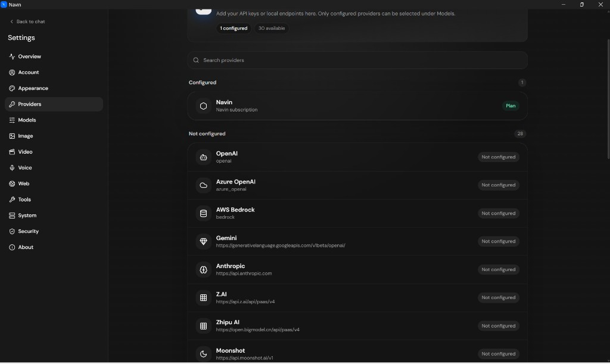Click the Z.AI grid icon
Viewport: 610px width, 364px height.
(x=204, y=297)
